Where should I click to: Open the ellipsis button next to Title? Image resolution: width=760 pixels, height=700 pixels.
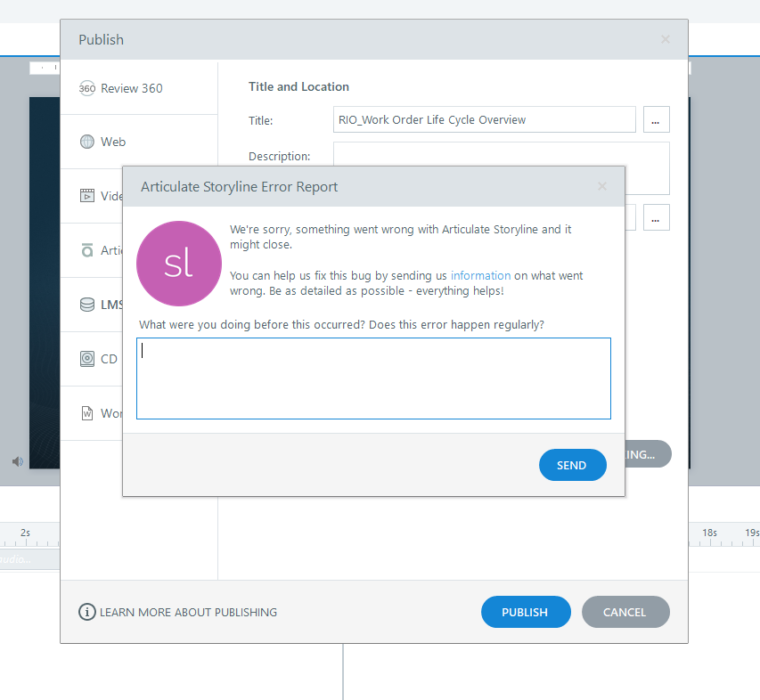click(657, 119)
